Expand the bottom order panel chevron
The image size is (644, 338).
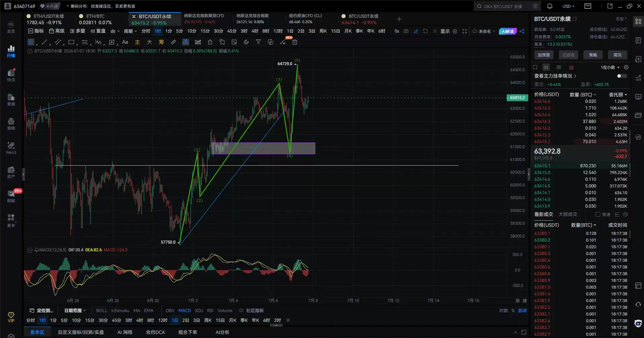pyautogui.click(x=515, y=332)
